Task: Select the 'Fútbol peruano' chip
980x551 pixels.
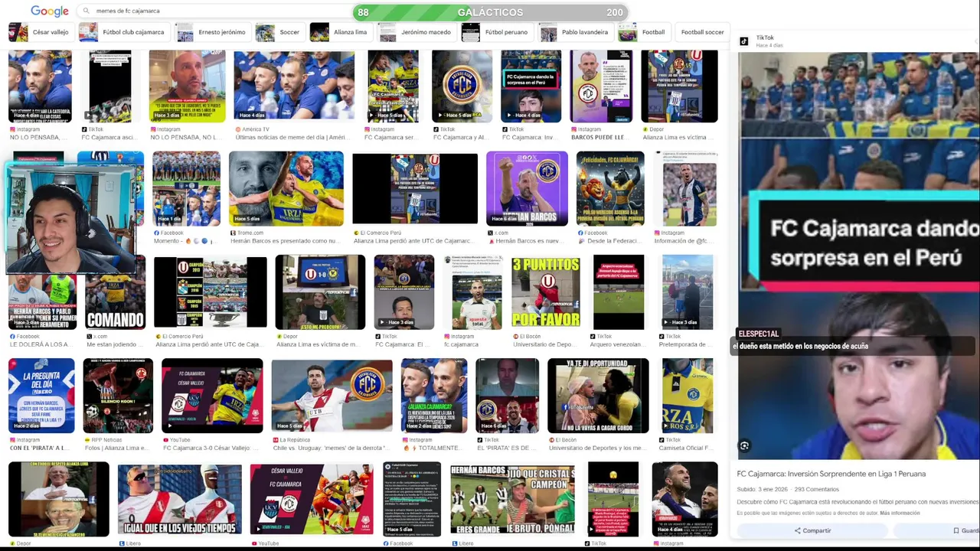Action: (496, 32)
